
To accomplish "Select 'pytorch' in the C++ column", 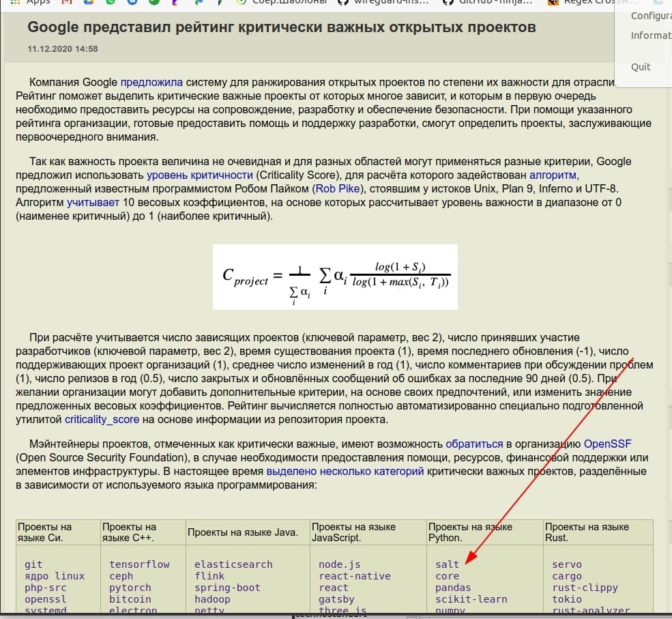I will 130,588.
